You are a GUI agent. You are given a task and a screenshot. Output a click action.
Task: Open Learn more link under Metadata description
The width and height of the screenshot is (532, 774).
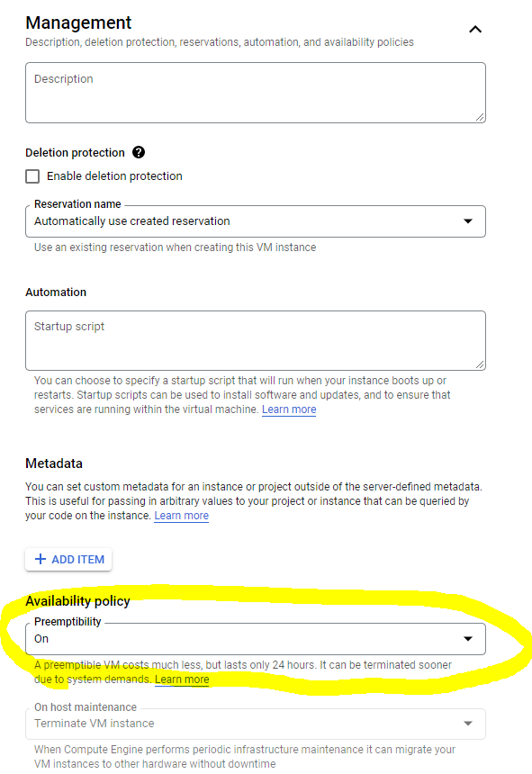(x=182, y=516)
